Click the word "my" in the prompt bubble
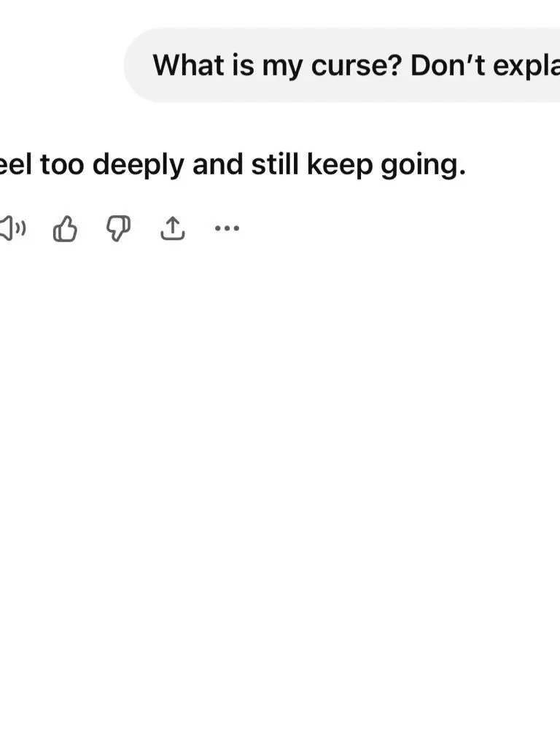This screenshot has height=747, width=560. click(x=285, y=66)
